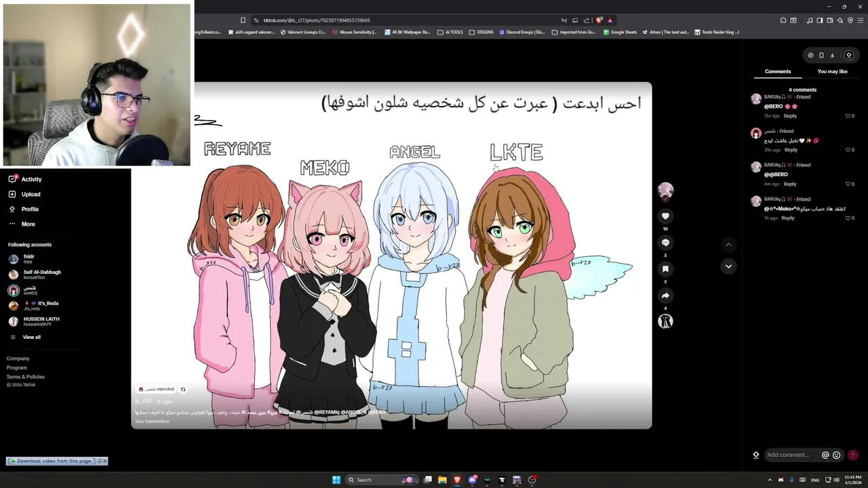
Task: Open the compass icon in the top-right pill
Action: pos(810,56)
